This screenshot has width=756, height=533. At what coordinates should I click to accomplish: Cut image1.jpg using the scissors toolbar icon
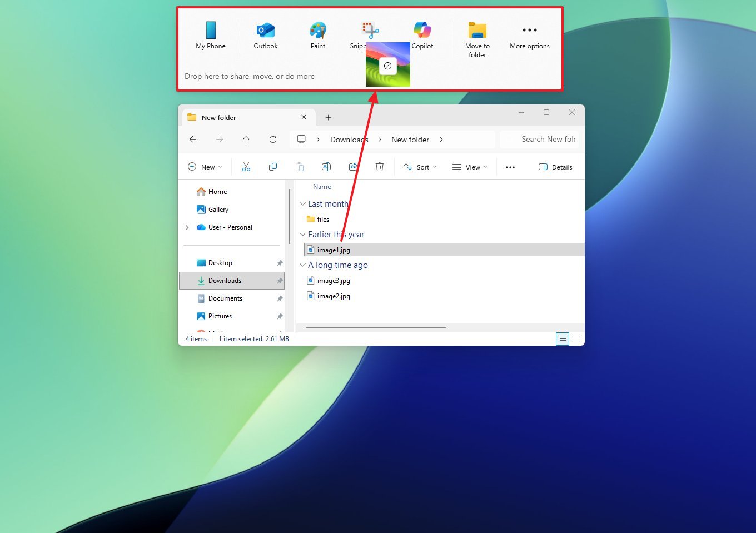(x=246, y=167)
